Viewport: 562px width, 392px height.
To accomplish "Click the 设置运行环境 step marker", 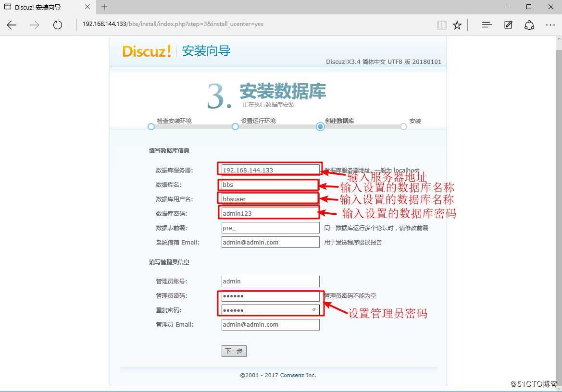I will [x=235, y=127].
